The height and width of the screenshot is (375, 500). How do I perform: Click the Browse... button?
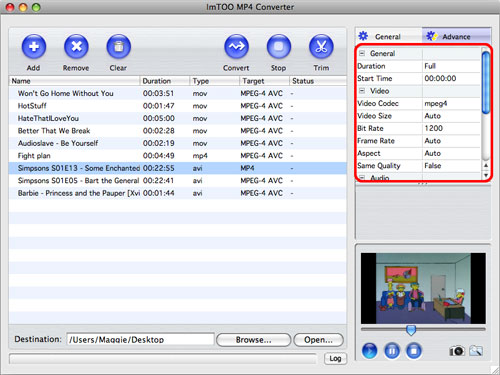[x=254, y=340]
